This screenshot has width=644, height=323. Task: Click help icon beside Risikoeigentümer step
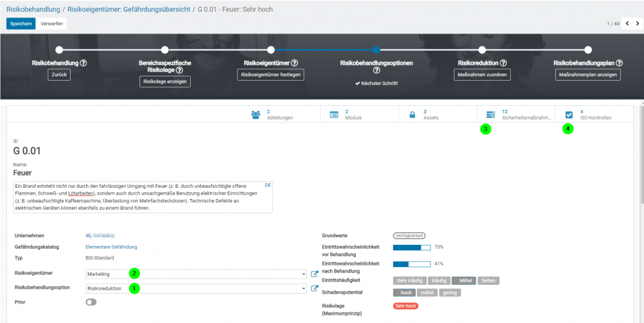[x=294, y=63]
